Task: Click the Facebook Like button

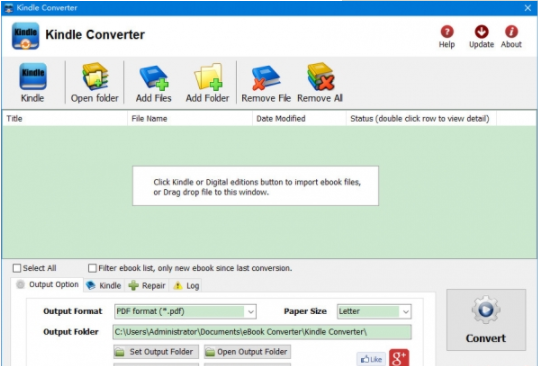Action: coord(371,359)
